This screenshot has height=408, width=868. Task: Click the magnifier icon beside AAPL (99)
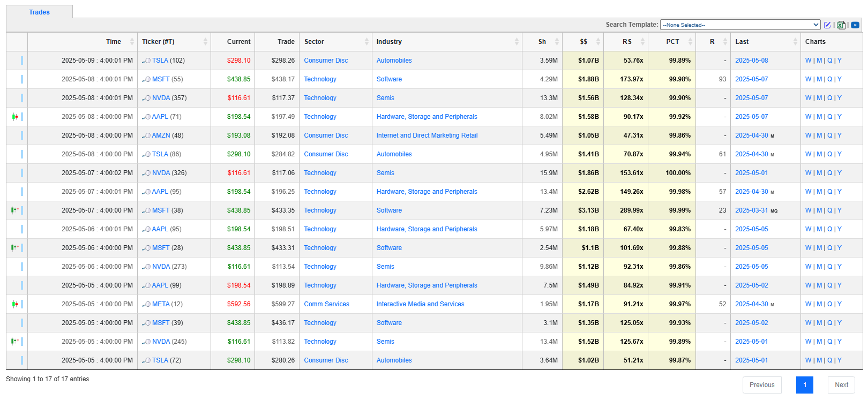[x=146, y=285]
